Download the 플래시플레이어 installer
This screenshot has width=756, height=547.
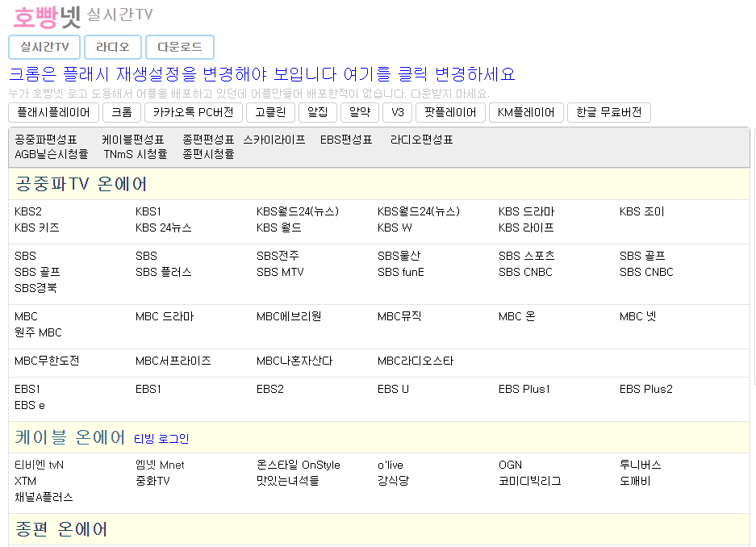[x=52, y=112]
